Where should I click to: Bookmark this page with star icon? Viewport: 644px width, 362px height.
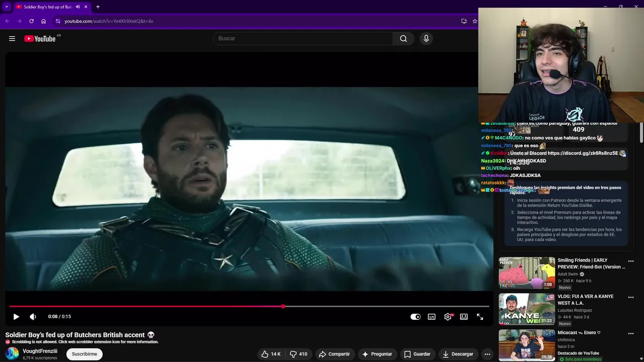click(x=474, y=21)
